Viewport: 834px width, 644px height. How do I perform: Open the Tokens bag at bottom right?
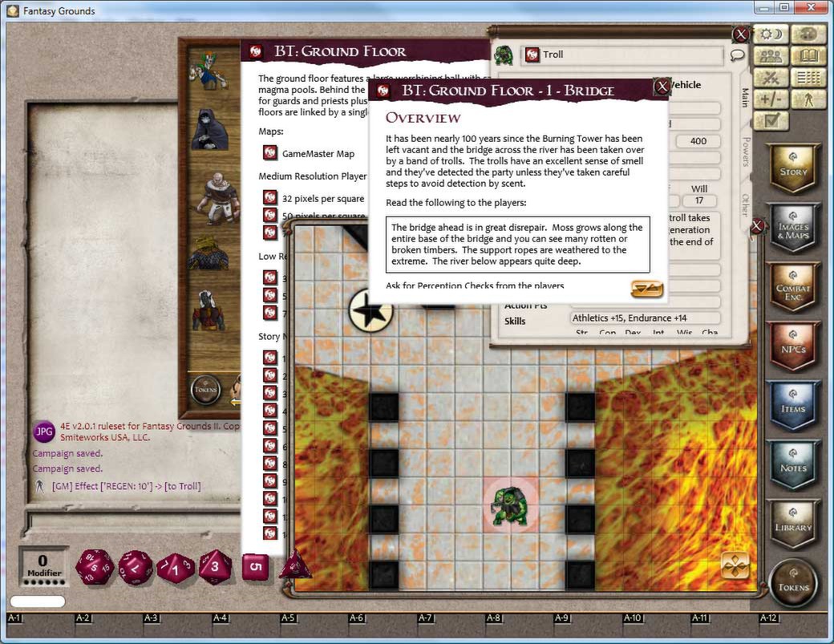[x=792, y=583]
